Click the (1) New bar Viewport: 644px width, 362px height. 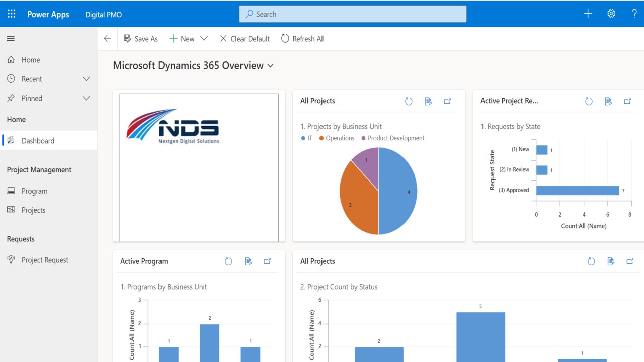coord(542,150)
